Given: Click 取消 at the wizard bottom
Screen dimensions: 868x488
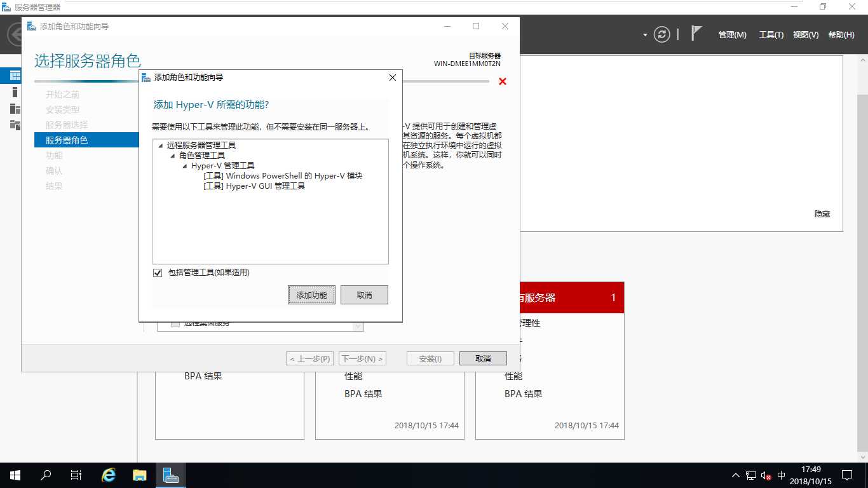Looking at the screenshot, I should click(483, 358).
